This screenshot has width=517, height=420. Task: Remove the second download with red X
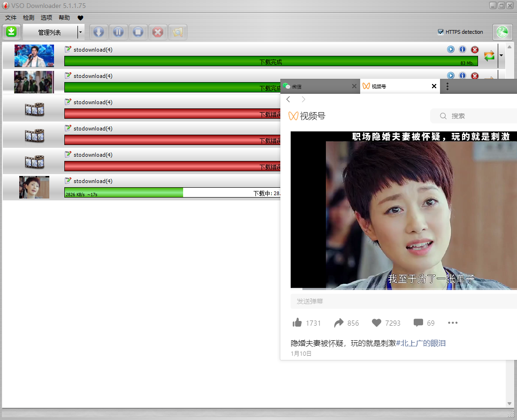(475, 76)
